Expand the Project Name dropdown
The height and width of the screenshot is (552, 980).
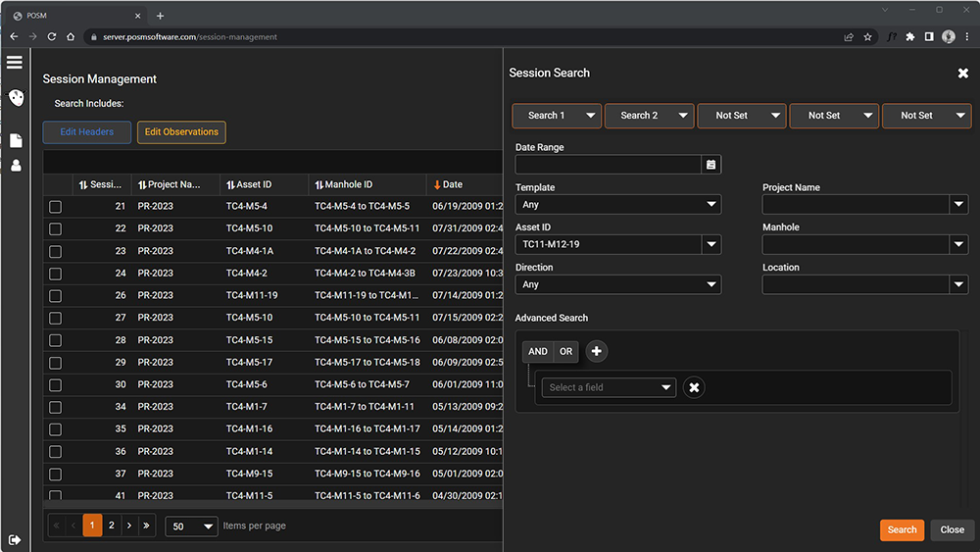pos(958,204)
